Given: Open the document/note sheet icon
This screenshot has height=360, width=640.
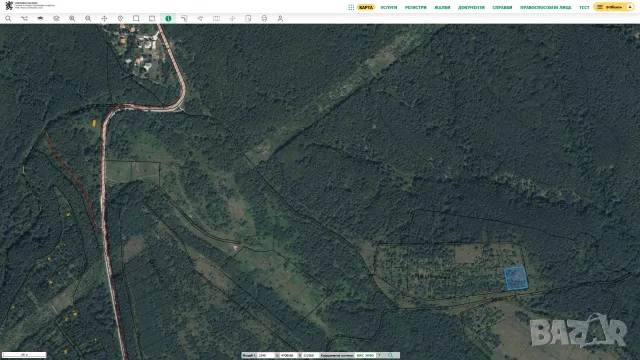Looking at the screenshot, I should 248,18.
